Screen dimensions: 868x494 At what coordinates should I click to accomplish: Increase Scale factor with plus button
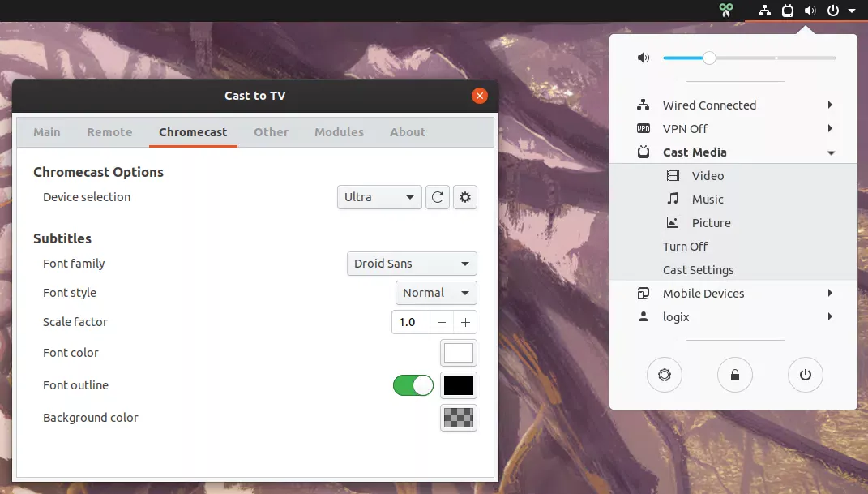[x=465, y=322]
